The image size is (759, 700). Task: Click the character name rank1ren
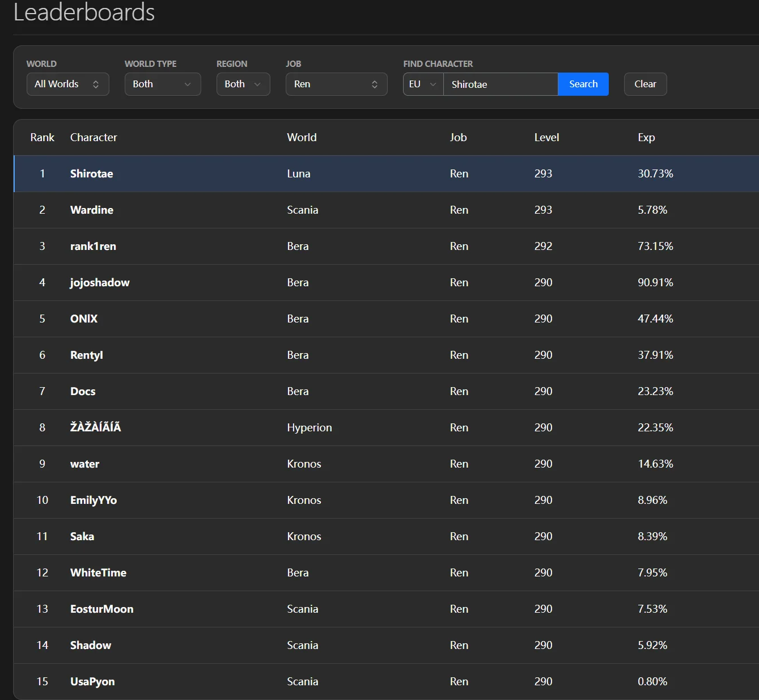pos(93,247)
